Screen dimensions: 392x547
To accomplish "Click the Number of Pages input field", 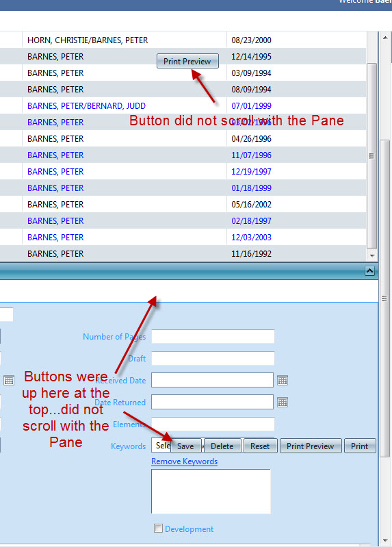I will [x=213, y=337].
